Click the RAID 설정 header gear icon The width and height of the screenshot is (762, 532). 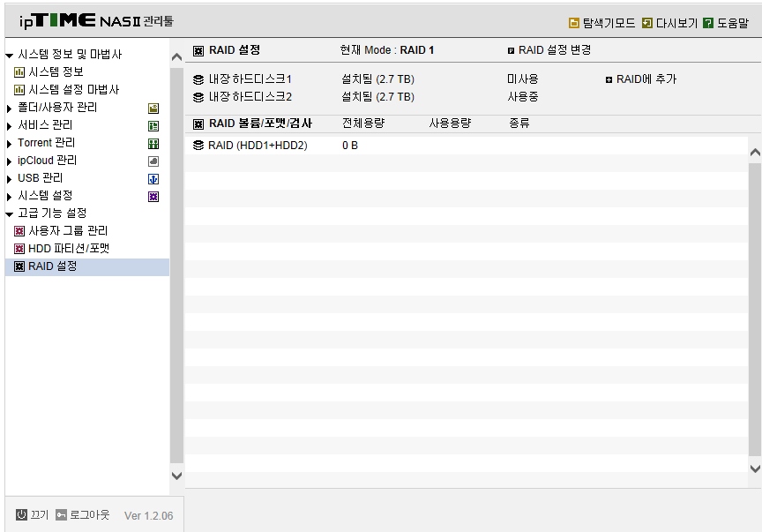click(x=198, y=51)
